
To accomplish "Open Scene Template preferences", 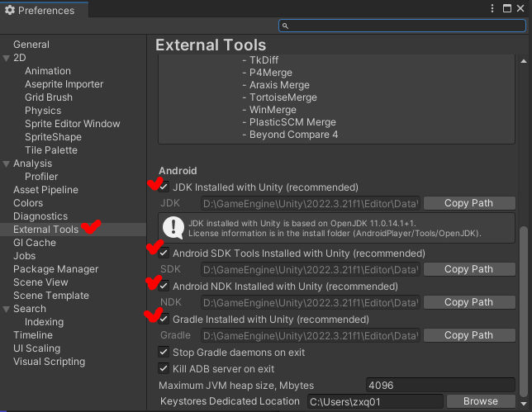I will click(x=51, y=296).
